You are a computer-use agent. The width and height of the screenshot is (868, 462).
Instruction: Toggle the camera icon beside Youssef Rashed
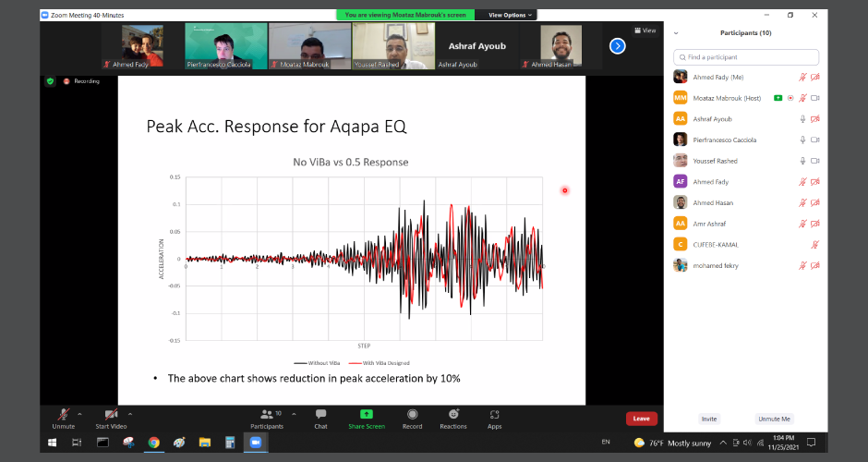point(815,161)
